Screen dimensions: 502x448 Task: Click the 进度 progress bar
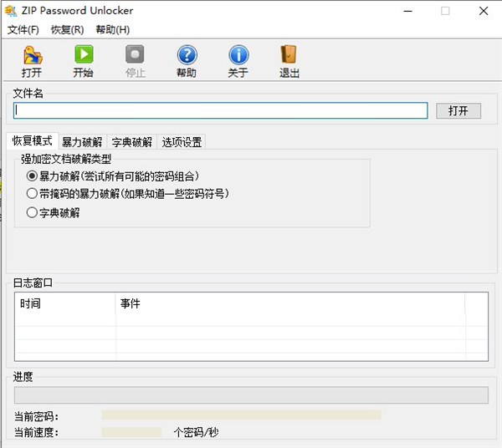pos(251,395)
